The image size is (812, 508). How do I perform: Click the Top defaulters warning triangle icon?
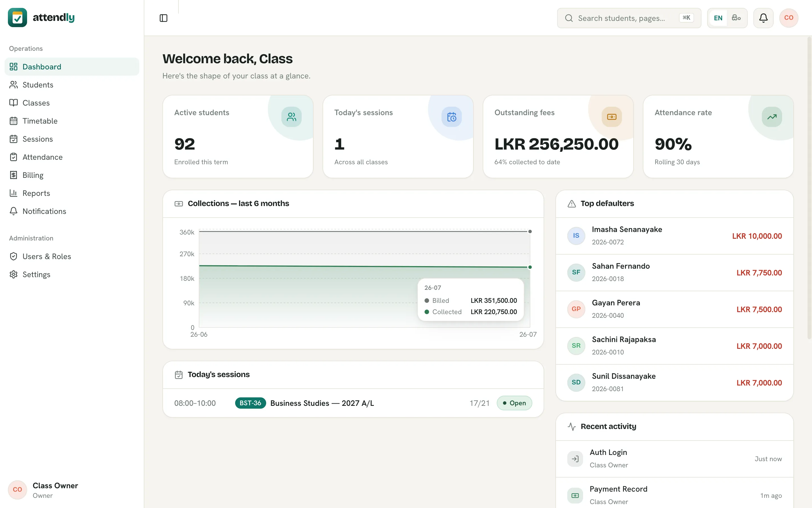point(572,204)
